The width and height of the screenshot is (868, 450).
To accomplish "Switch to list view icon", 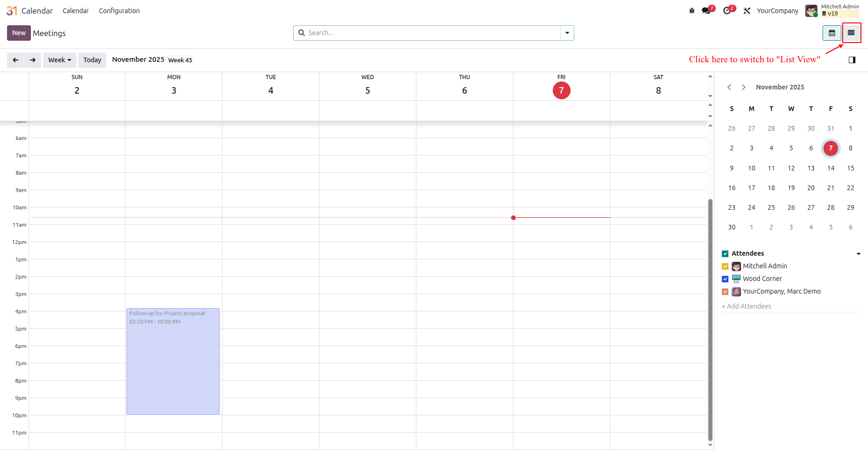I will click(851, 33).
